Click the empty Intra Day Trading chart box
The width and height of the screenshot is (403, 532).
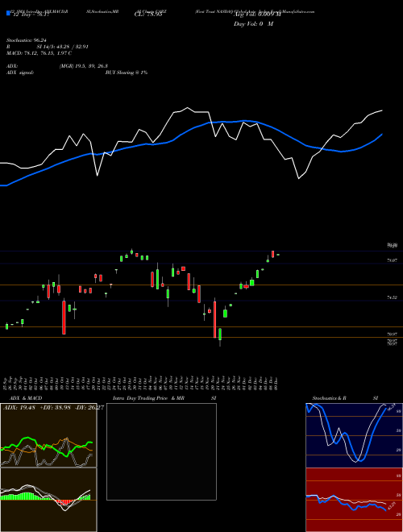click(161, 451)
